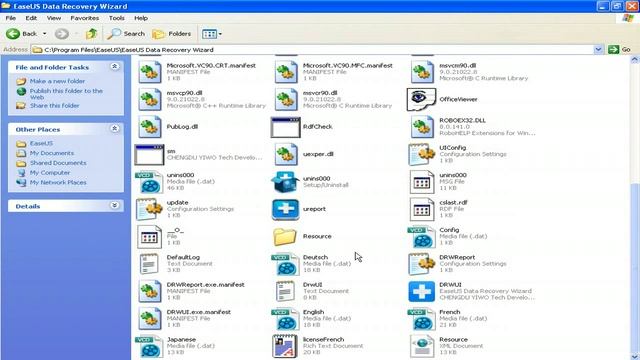Select the English media file icon

[x=285, y=319]
